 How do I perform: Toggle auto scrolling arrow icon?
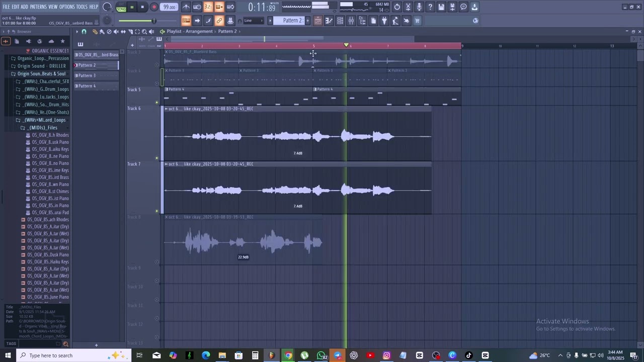pyautogui.click(x=197, y=21)
